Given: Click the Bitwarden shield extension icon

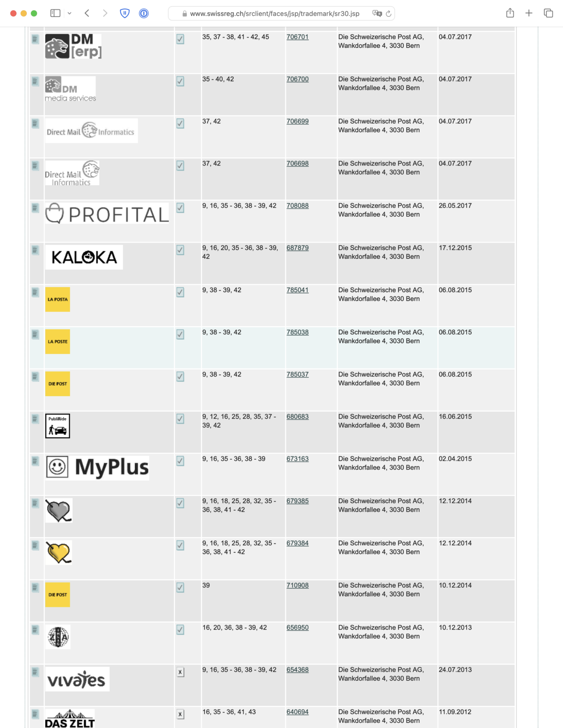Looking at the screenshot, I should point(125,13).
